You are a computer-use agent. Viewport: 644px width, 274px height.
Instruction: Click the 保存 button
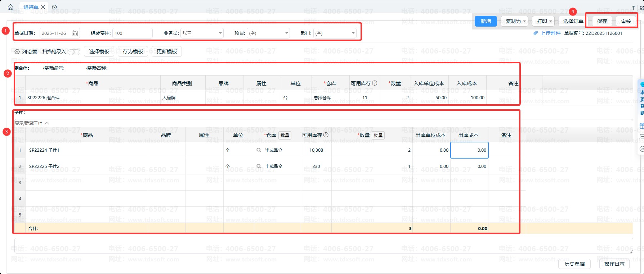(x=602, y=21)
